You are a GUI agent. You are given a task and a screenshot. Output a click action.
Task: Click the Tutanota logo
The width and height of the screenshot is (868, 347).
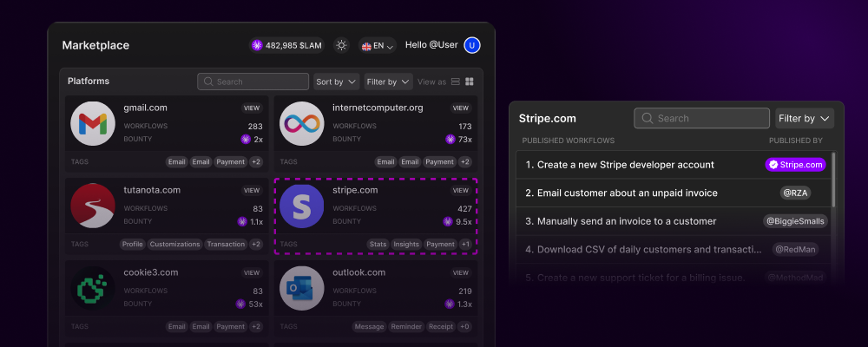(93, 206)
